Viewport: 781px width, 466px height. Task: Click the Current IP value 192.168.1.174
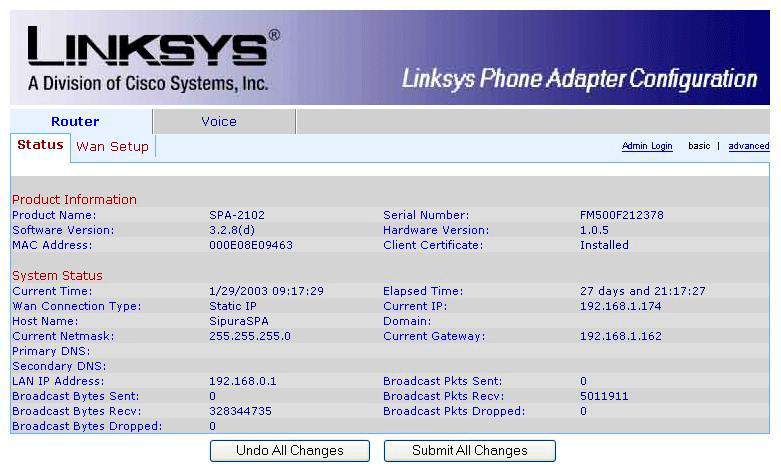(621, 306)
